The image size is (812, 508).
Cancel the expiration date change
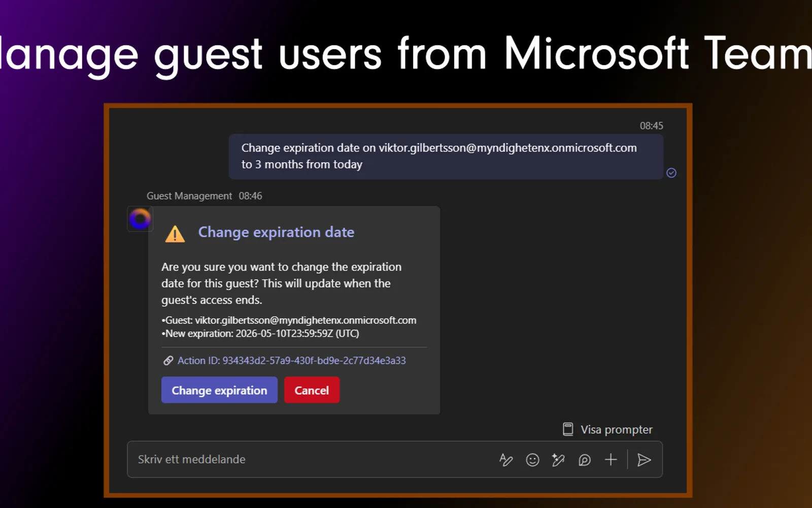coord(312,390)
